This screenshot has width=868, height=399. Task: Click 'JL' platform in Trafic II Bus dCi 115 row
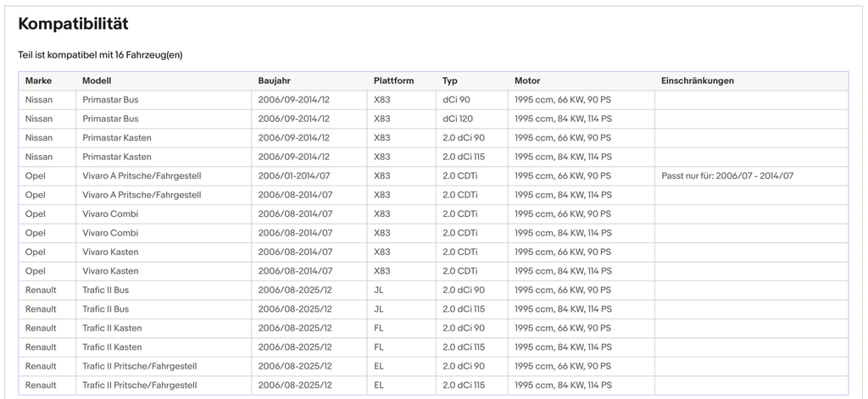coord(379,309)
